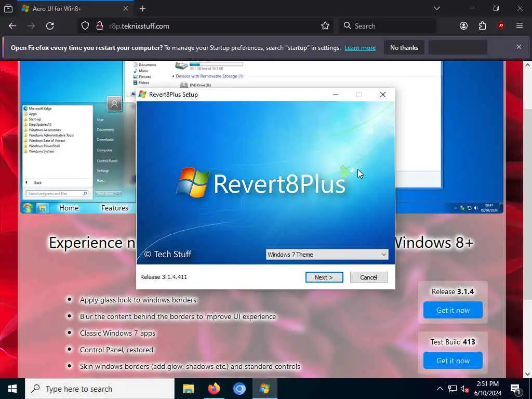Viewport: 532px width, 399px height.
Task: Click the Apply glass look bullet text
Action: pos(138,300)
